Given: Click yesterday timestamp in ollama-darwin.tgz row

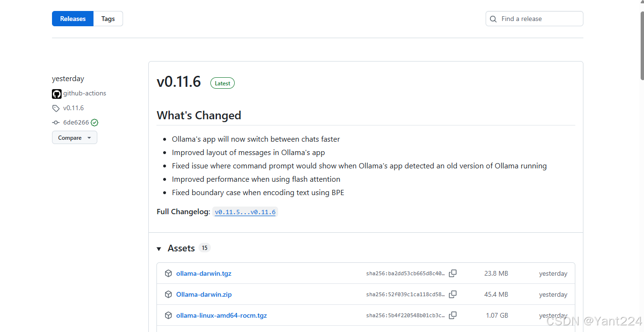Looking at the screenshot, I should 553,273.
